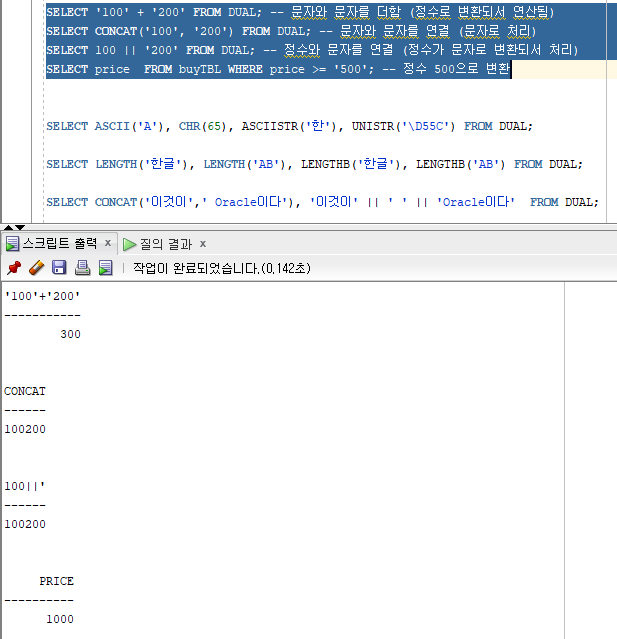
Task: Click the CONCAT column header in output
Action: click(25, 391)
